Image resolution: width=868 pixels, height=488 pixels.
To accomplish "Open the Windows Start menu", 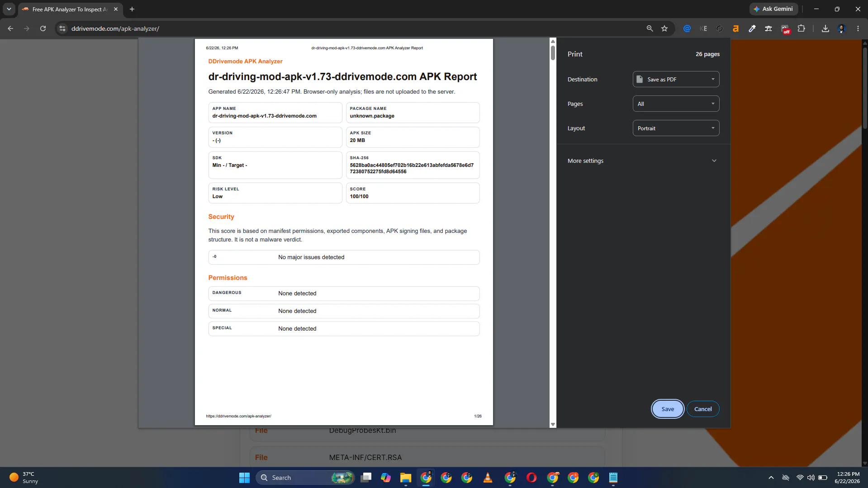I will (x=244, y=478).
